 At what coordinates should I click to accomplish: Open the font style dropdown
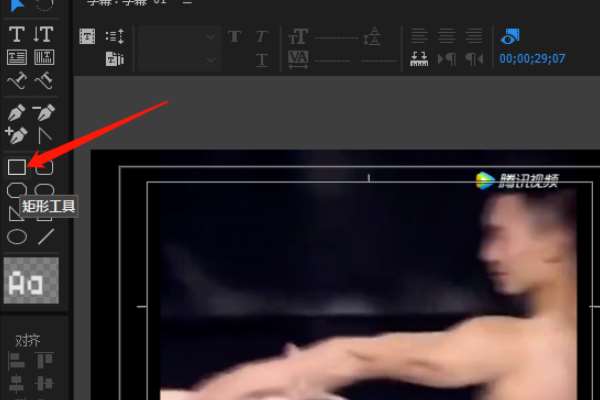click(x=177, y=60)
